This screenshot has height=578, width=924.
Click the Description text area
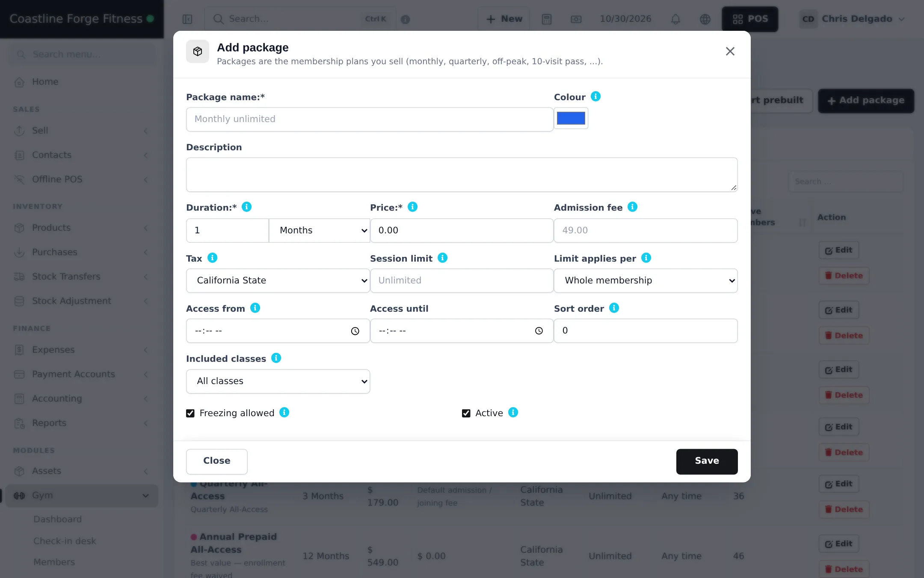[x=462, y=175]
